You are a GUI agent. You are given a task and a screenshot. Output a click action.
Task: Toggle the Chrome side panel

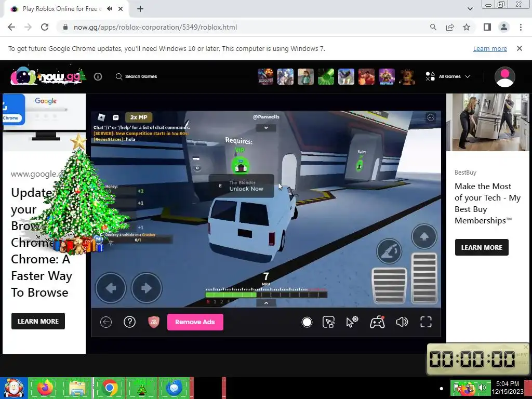point(487,27)
